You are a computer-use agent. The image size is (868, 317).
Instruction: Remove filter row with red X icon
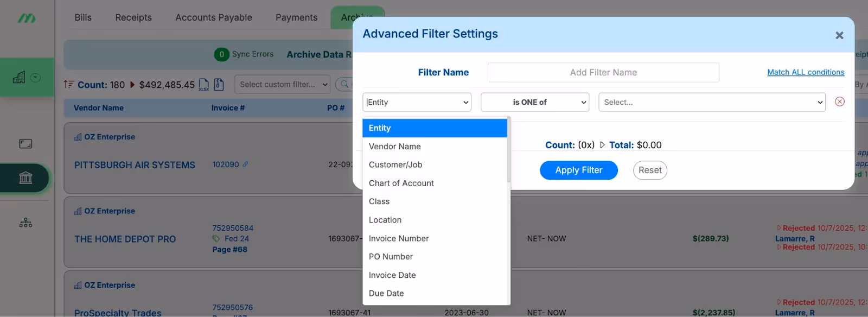(x=839, y=102)
